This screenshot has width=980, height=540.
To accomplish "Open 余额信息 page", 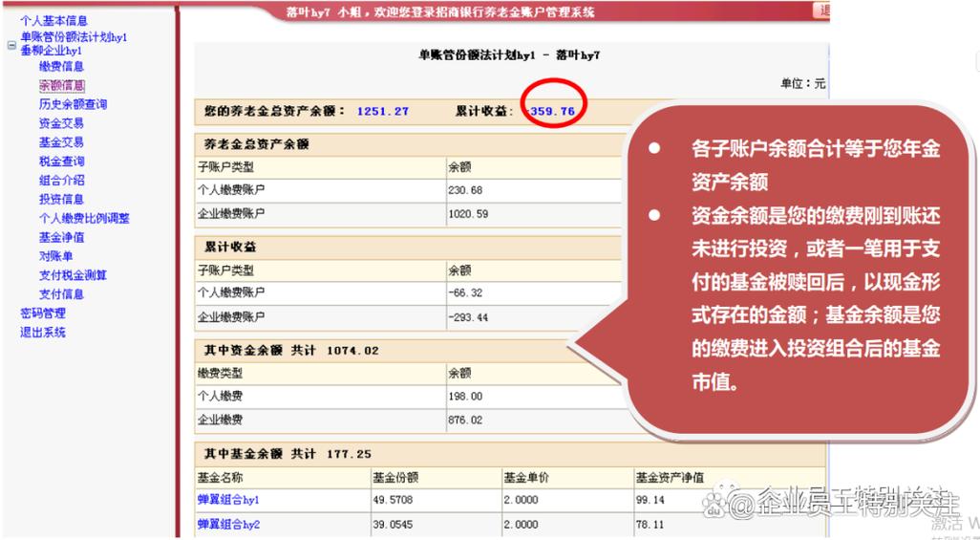I will click(x=61, y=85).
